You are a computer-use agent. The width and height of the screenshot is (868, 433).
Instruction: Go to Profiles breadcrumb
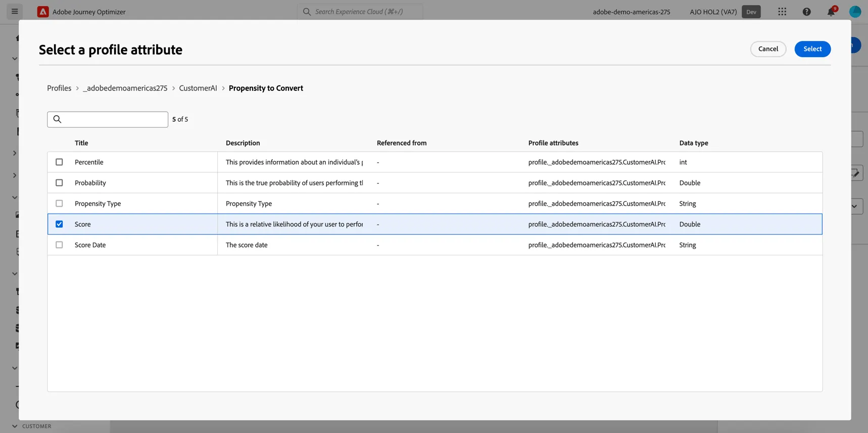[59, 88]
